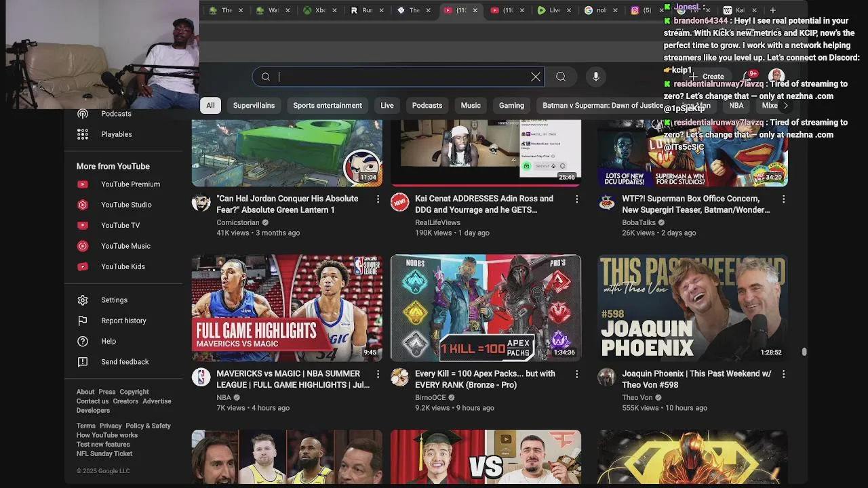The image size is (868, 488).
Task: Open WTF?! Superman Box Office Concern title
Action: point(696,204)
